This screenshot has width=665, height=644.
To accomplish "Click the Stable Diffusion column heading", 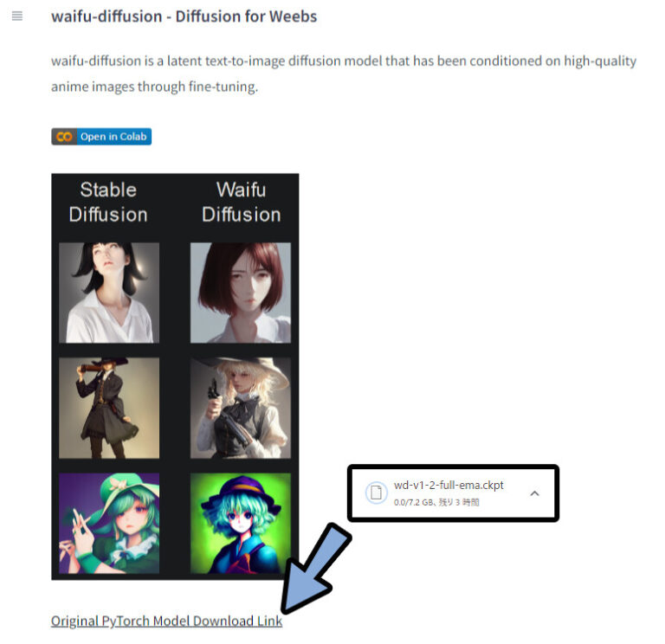I will [108, 203].
